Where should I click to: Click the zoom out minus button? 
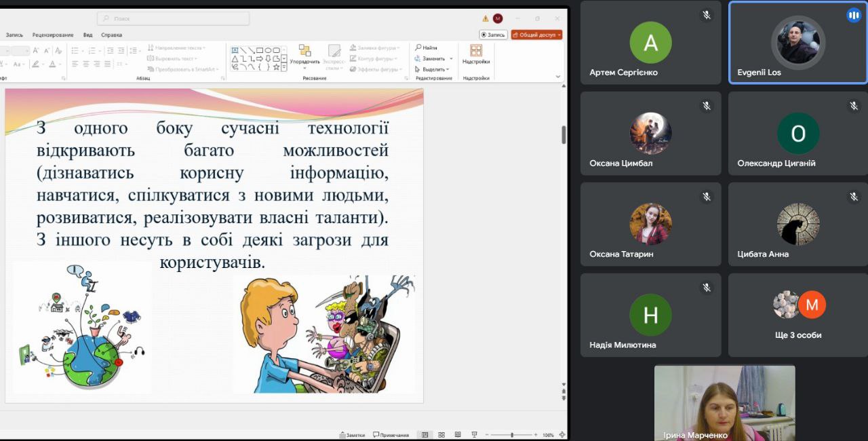[487, 435]
